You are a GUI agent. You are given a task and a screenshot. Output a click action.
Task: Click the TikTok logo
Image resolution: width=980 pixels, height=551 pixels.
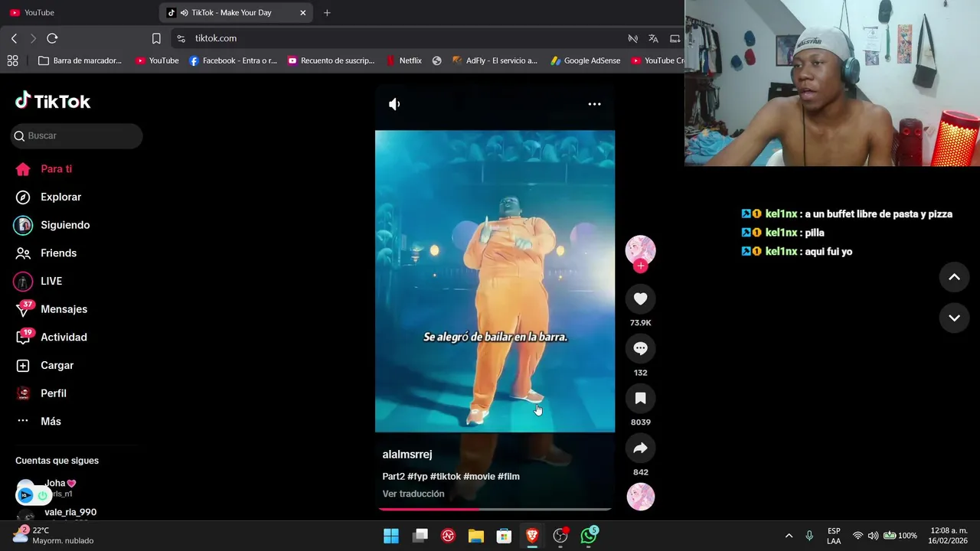[53, 101]
